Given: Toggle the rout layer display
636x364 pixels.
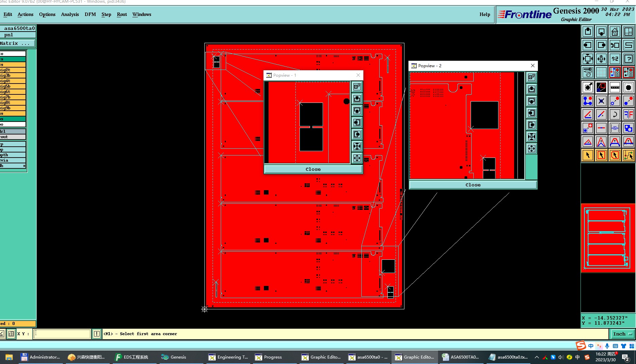Looking at the screenshot, I should coord(13,137).
